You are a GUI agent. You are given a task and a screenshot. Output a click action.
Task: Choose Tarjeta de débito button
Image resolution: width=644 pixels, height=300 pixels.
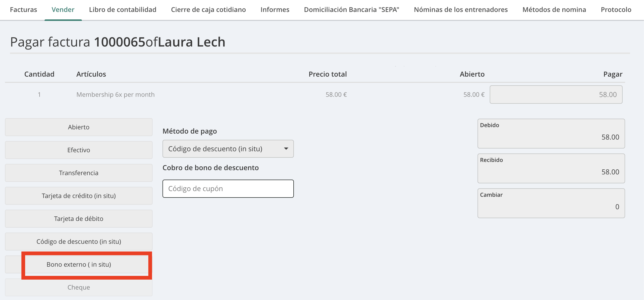[79, 218]
